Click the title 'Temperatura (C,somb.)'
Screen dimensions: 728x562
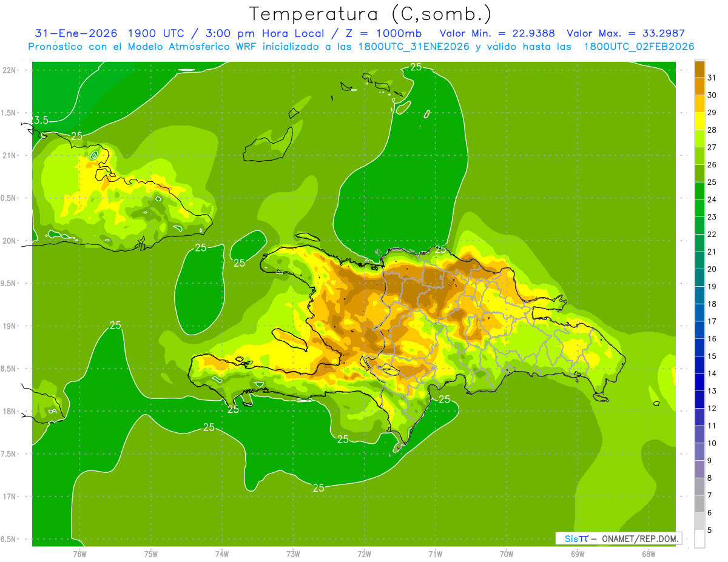(x=370, y=14)
